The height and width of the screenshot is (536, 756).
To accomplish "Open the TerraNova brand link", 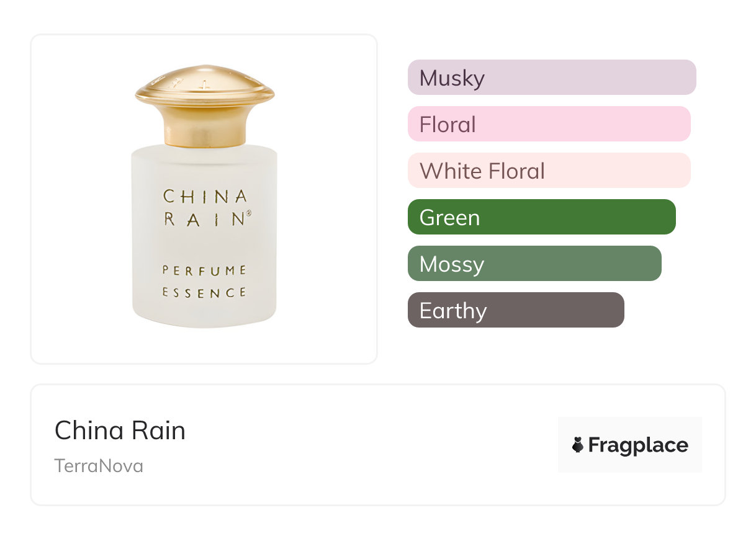I will coord(99,466).
